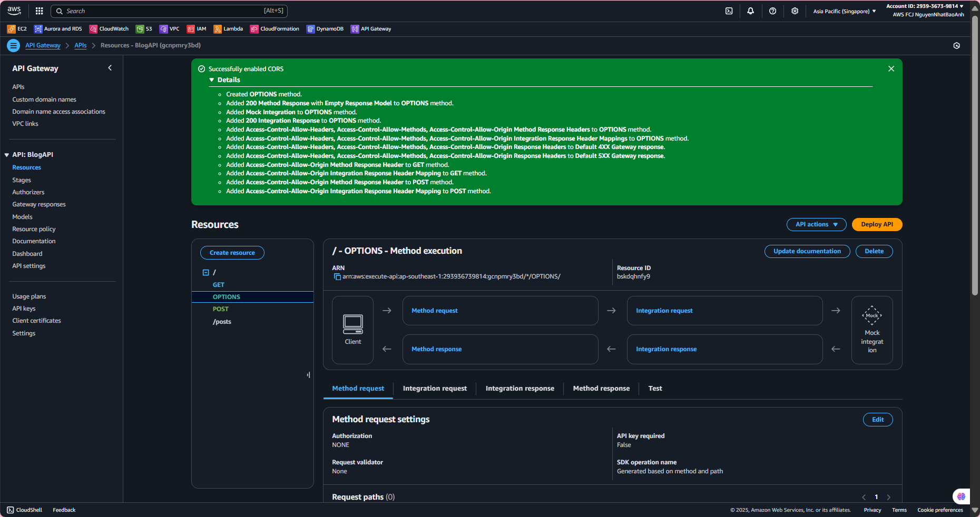Collapse the root resource tree node
Viewport: 980px width, 517px height.
(206, 273)
